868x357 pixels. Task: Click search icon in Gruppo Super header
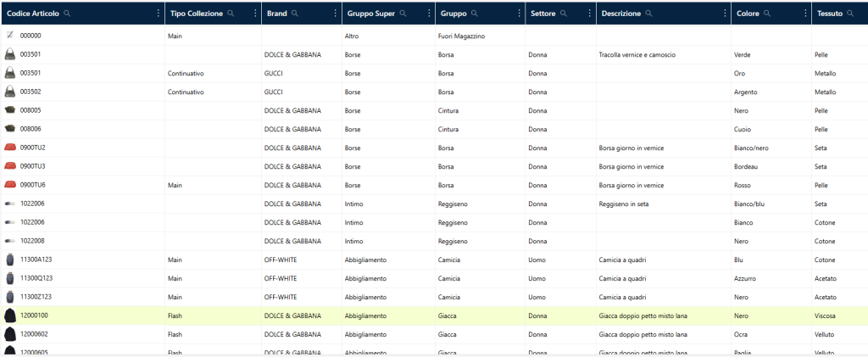403,14
